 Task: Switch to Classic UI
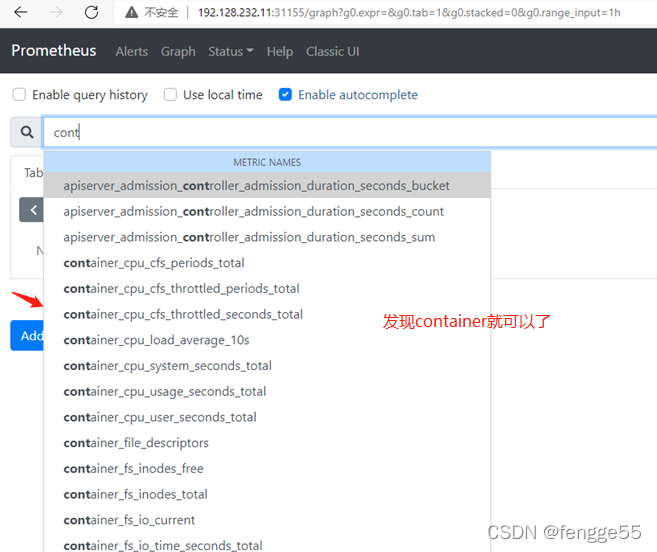click(x=332, y=51)
